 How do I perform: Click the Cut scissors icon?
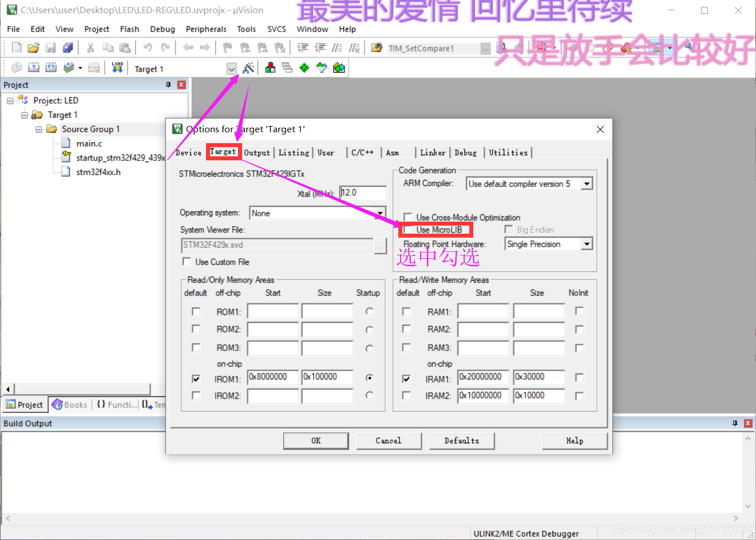click(x=90, y=48)
